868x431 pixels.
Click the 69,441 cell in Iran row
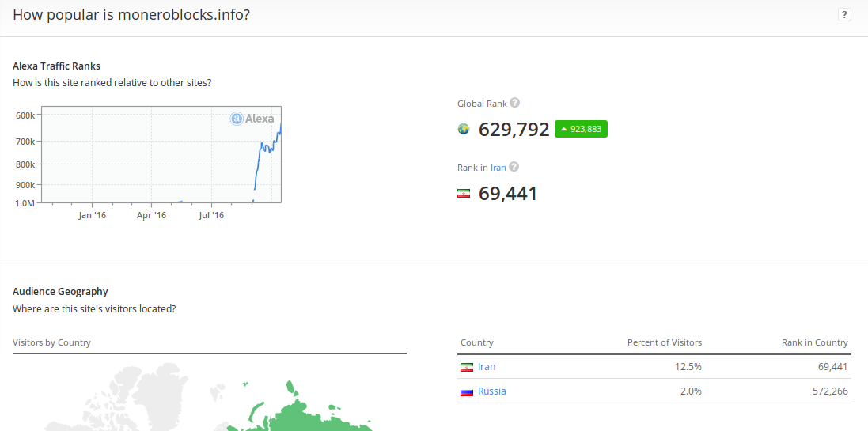pyautogui.click(x=834, y=367)
